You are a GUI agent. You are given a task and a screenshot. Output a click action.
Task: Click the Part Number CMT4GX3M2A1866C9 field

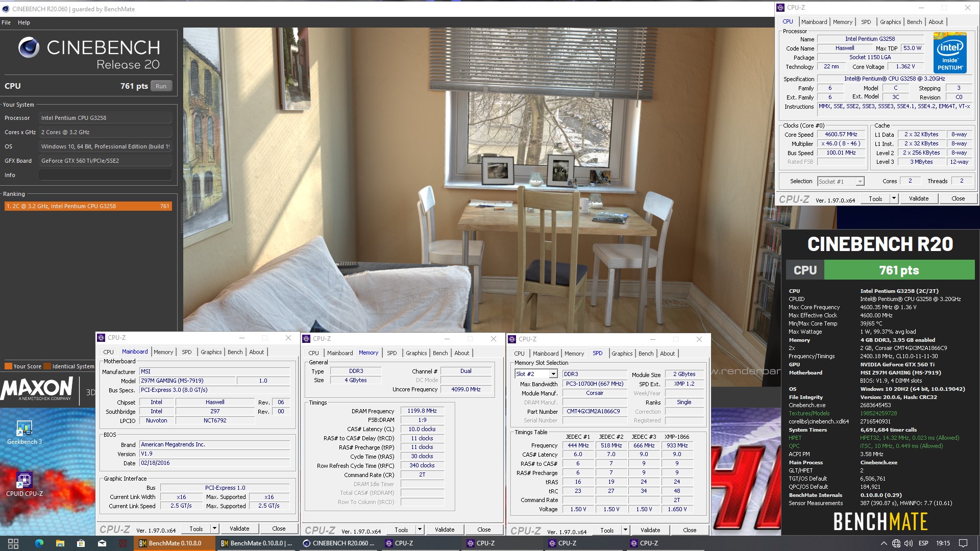[x=594, y=411]
